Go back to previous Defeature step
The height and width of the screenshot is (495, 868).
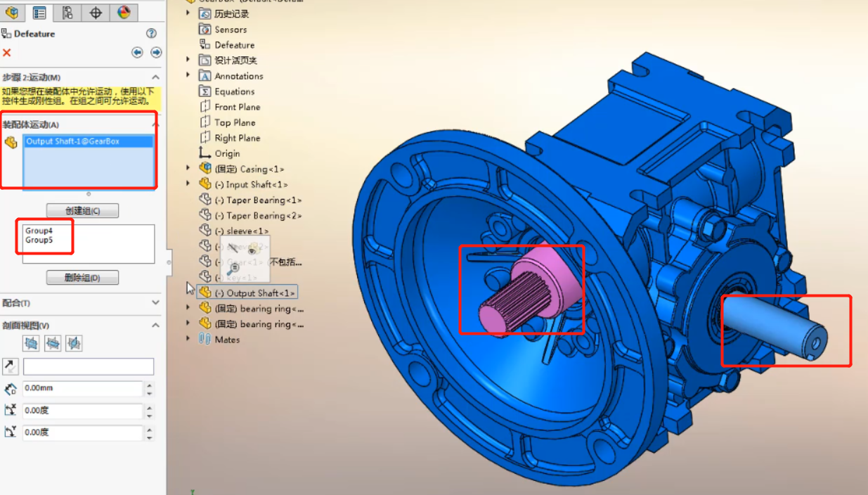[x=137, y=53]
